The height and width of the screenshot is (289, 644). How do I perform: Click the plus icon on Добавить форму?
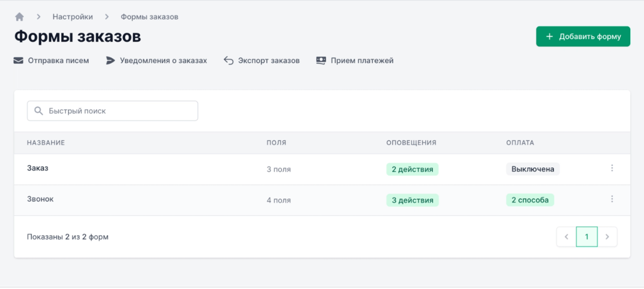pyautogui.click(x=549, y=37)
